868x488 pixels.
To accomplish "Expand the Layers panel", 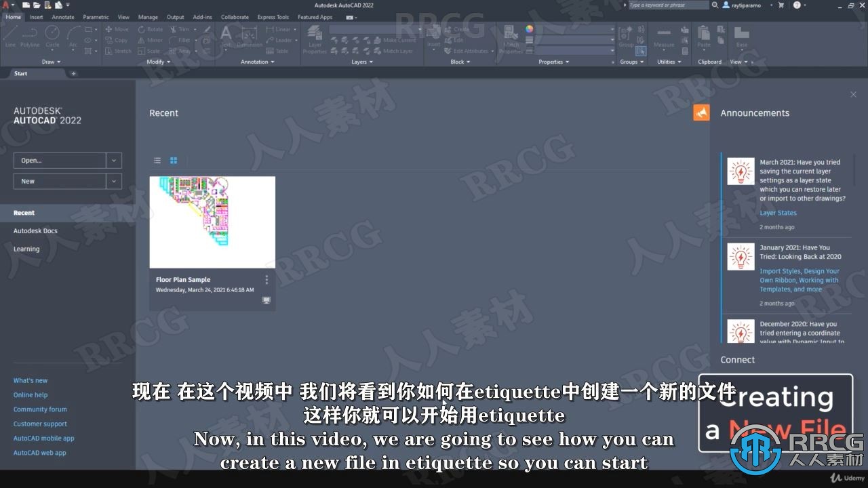I will pyautogui.click(x=362, y=62).
